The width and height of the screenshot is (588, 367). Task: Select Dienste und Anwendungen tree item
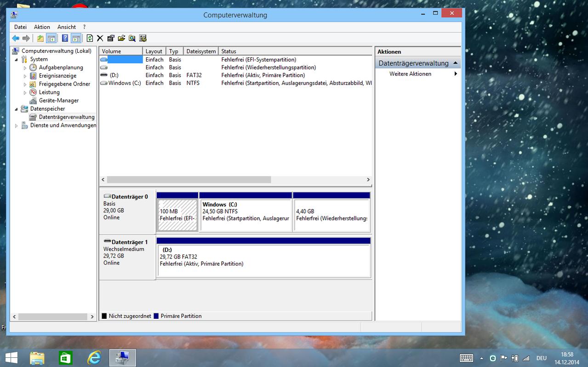63,125
